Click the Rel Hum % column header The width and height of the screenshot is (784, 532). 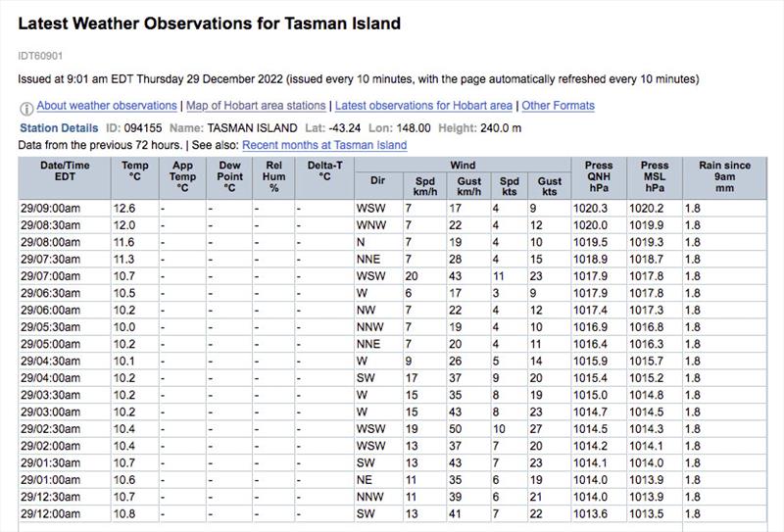(x=274, y=178)
